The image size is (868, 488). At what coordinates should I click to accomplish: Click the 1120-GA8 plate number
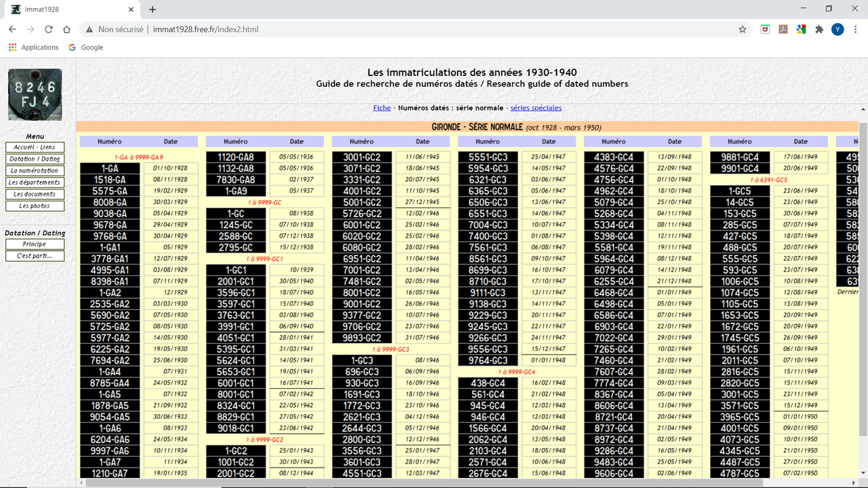(x=236, y=157)
